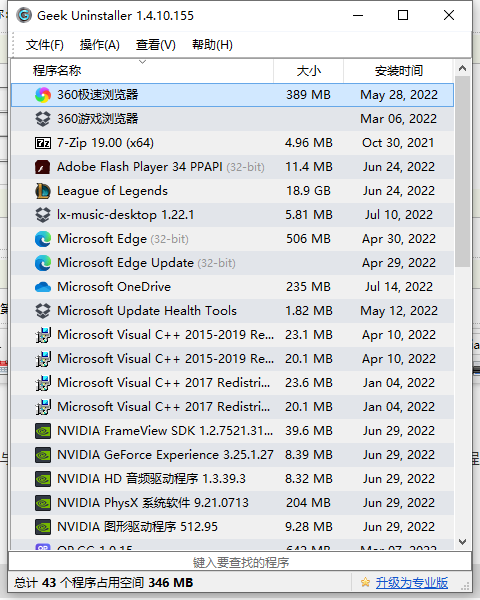Screen dimensions: 480x600
Task: Click the May 12, 2022 date cell
Action: point(399,311)
